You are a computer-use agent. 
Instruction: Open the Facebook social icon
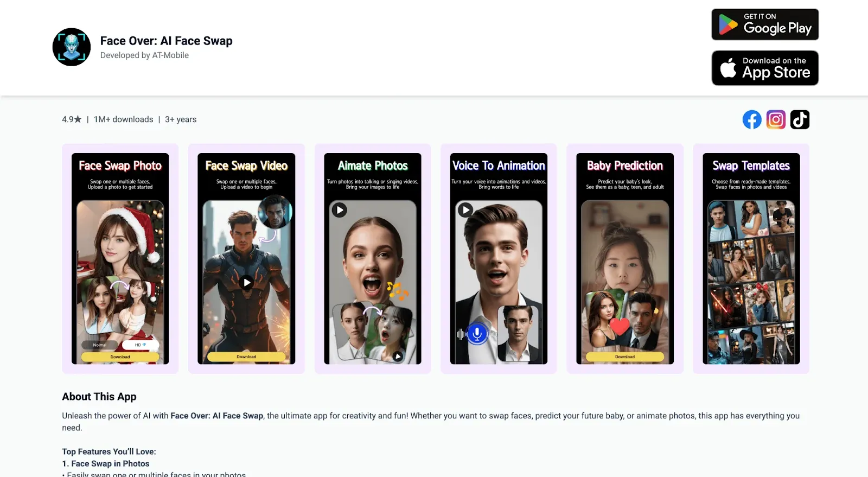tap(752, 119)
